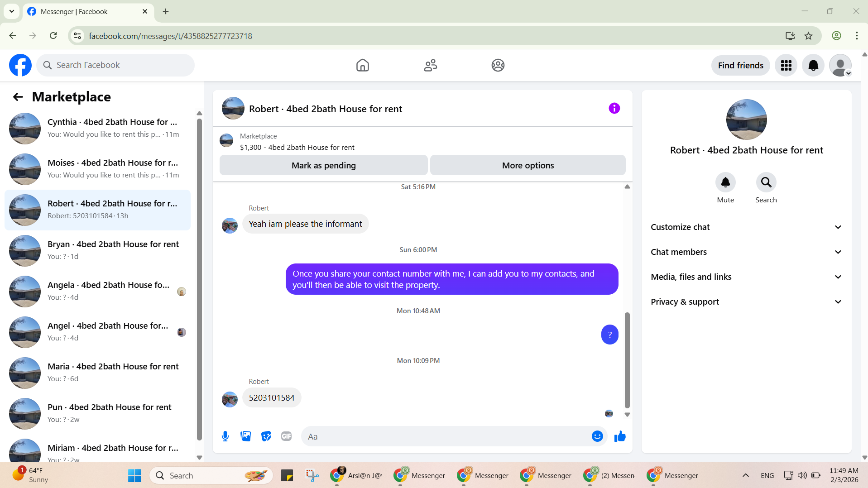Open the listing photo in right panel

tap(746, 120)
